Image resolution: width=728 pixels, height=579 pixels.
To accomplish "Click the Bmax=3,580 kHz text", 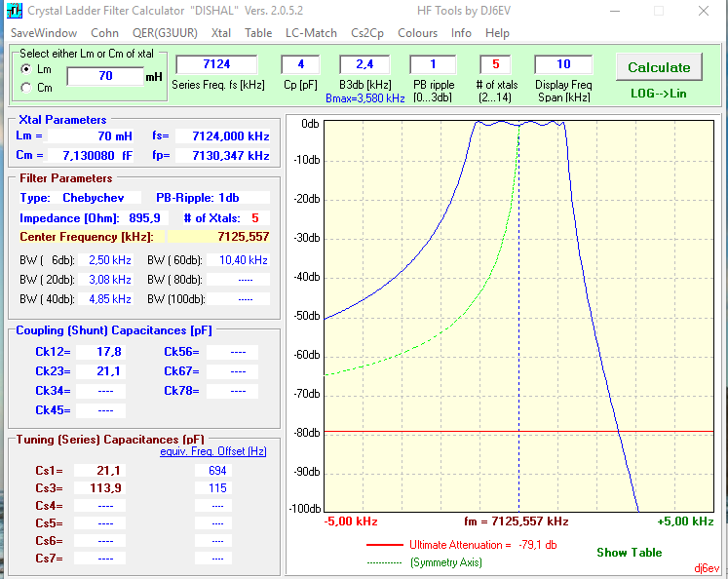I will tap(364, 98).
